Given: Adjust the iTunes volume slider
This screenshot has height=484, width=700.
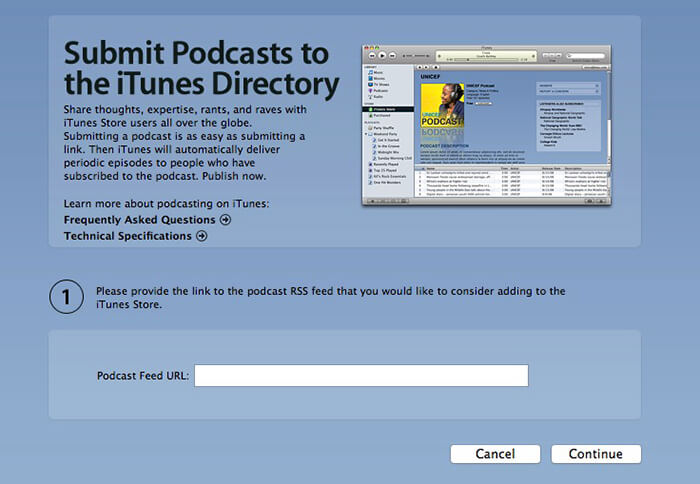Looking at the screenshot, I should point(421,55).
